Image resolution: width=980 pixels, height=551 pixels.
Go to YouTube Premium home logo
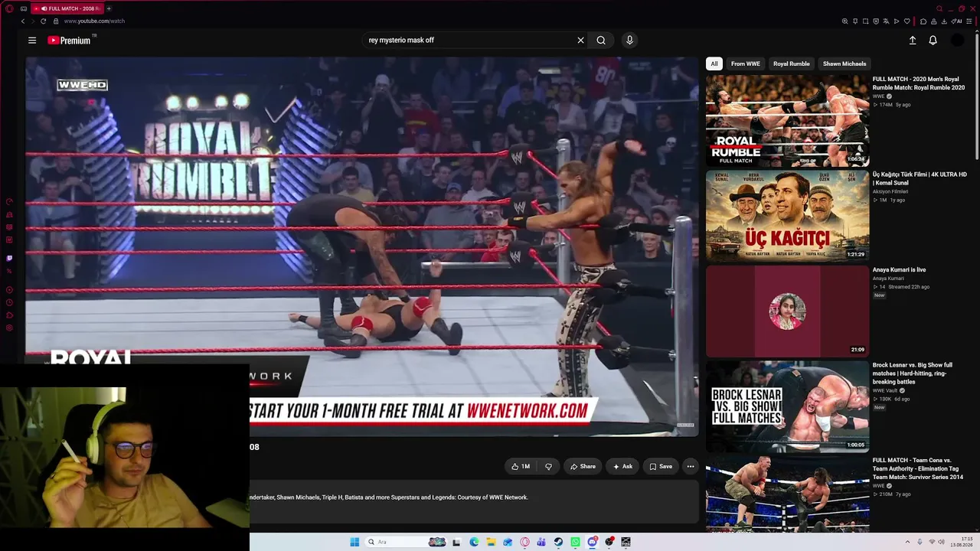point(70,41)
